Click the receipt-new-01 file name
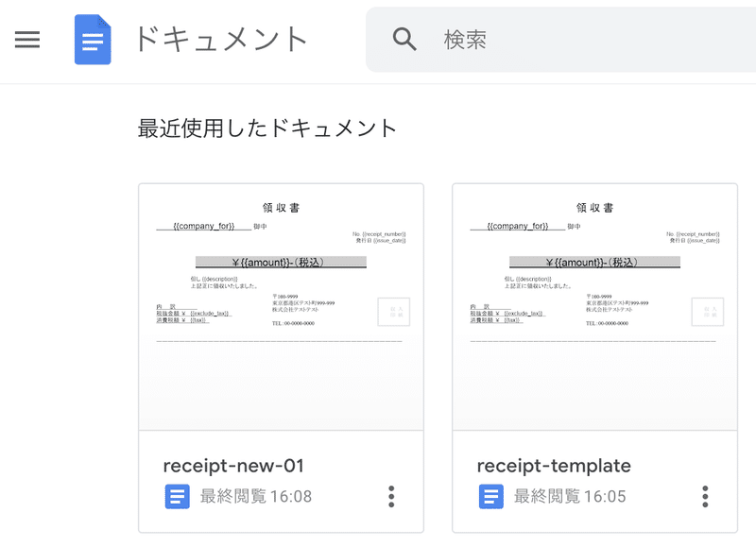This screenshot has width=756, height=547. (x=233, y=466)
